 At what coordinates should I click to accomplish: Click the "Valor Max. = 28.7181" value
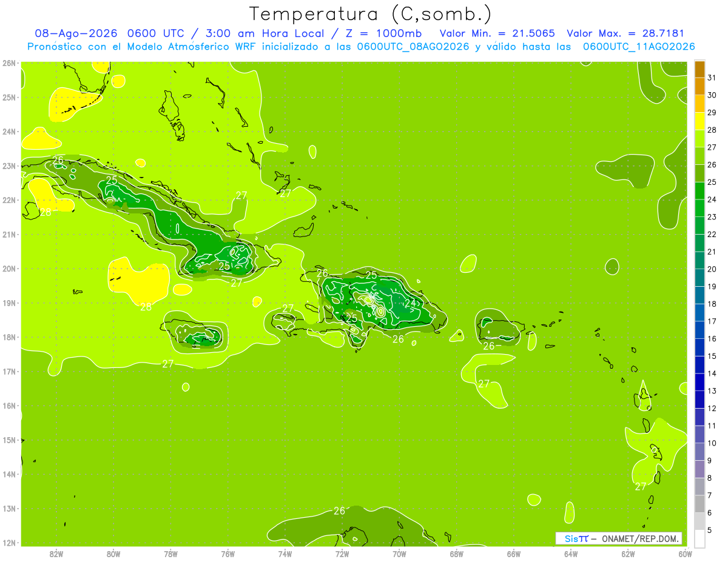(625, 33)
